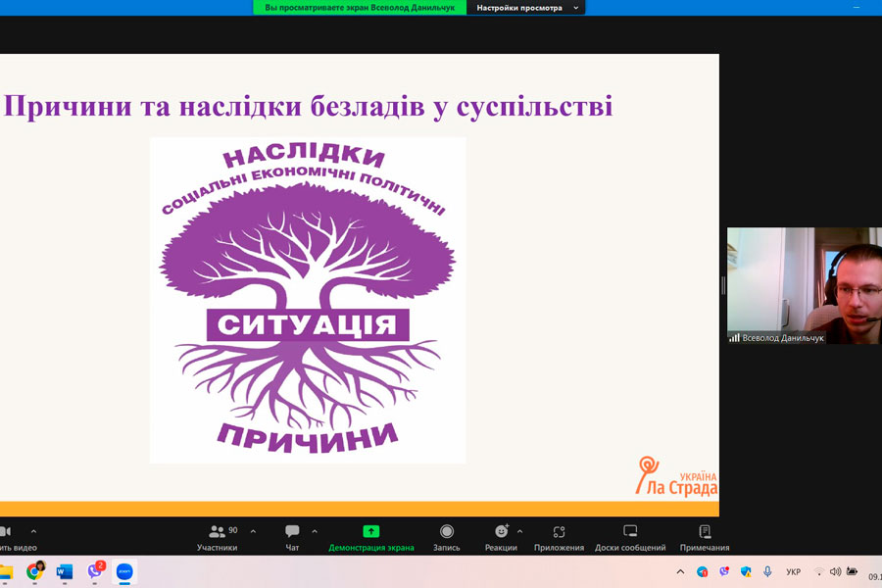Open Microsoft Word from the taskbar
Viewport: 882px width, 588px height.
coord(65,572)
